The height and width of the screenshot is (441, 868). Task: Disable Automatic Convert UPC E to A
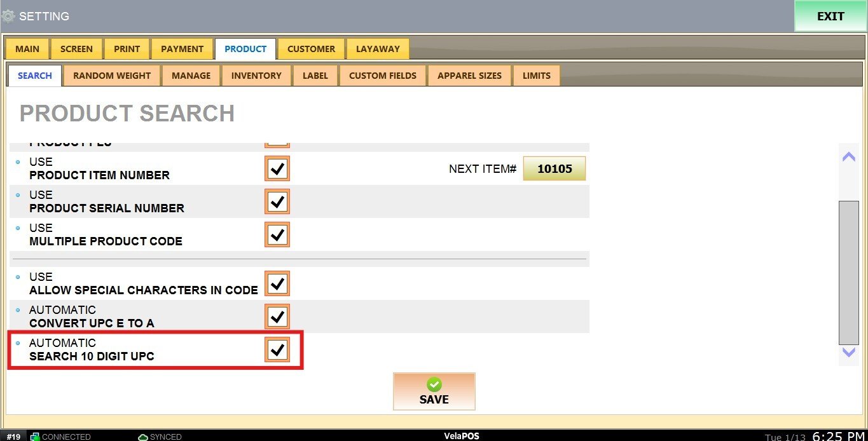[277, 317]
